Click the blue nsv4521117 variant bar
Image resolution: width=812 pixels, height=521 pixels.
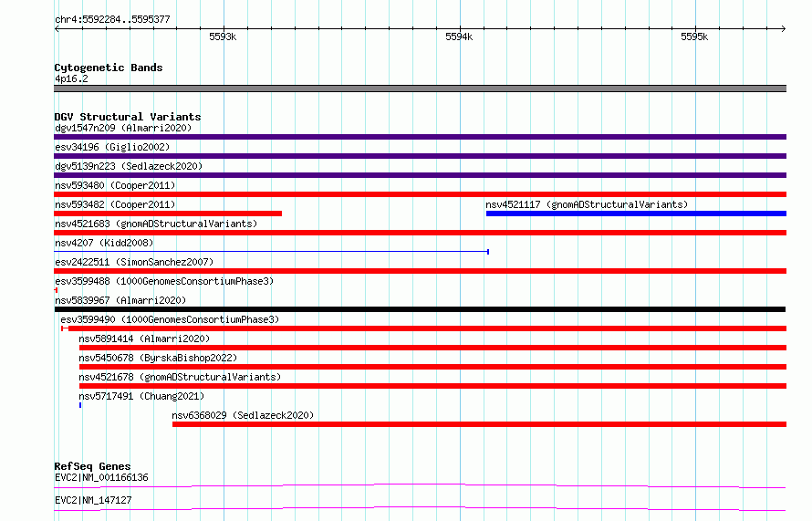click(636, 214)
